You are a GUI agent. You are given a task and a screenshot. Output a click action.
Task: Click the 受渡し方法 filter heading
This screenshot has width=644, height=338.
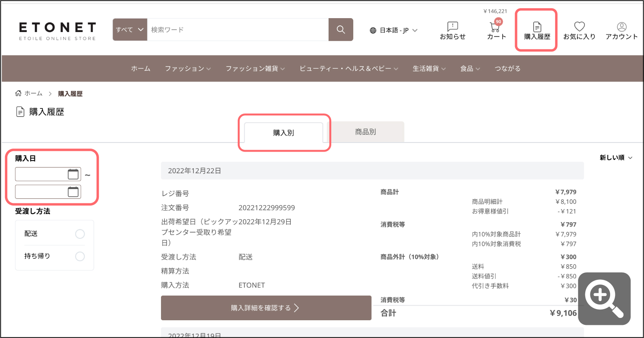point(32,211)
